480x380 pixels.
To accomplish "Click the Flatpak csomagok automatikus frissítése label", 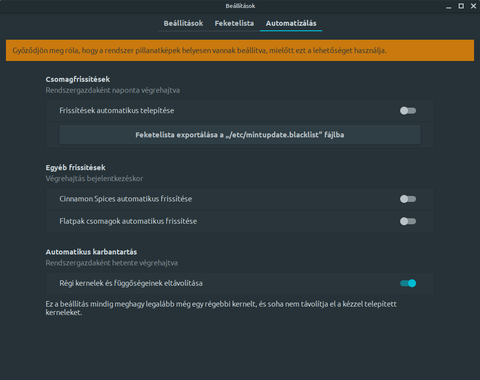I will [128, 221].
